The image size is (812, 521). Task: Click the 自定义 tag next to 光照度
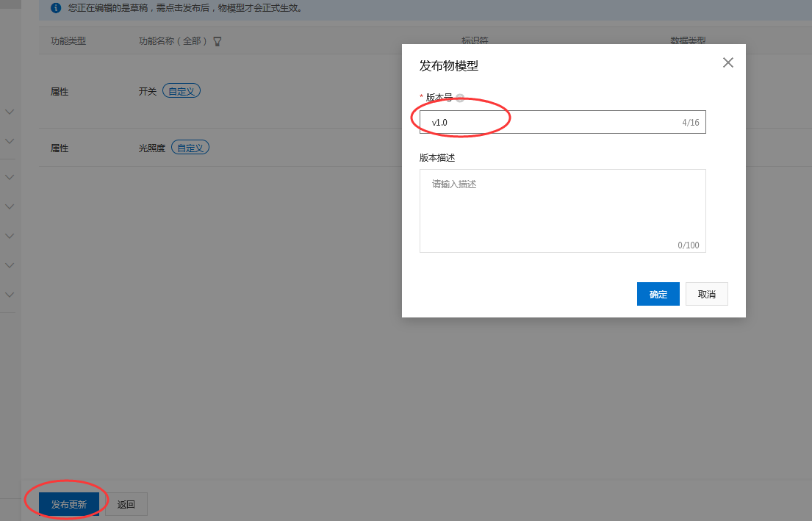pos(190,147)
